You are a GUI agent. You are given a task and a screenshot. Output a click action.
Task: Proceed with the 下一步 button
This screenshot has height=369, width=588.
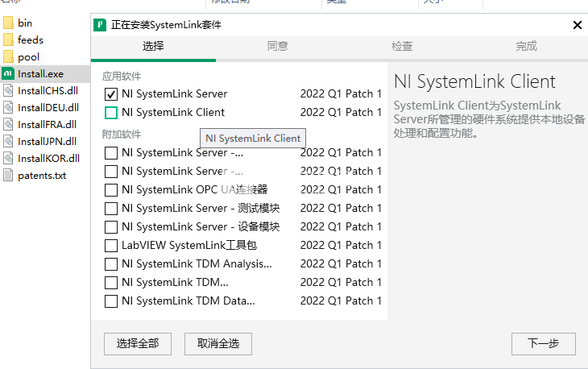544,344
